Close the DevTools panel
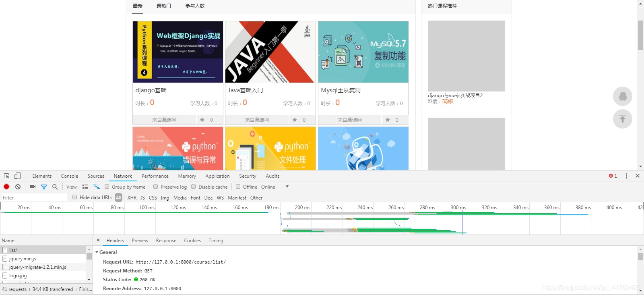Viewport: 644px width, 295px height. coord(638,176)
